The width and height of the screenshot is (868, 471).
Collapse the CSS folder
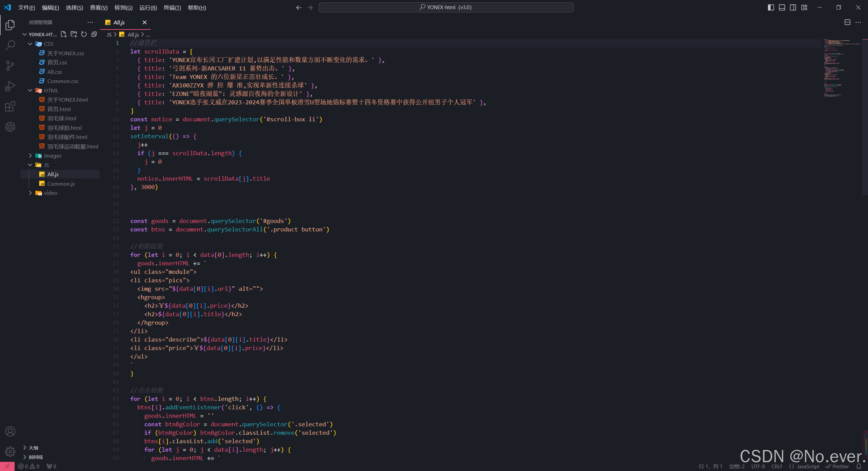click(48, 44)
